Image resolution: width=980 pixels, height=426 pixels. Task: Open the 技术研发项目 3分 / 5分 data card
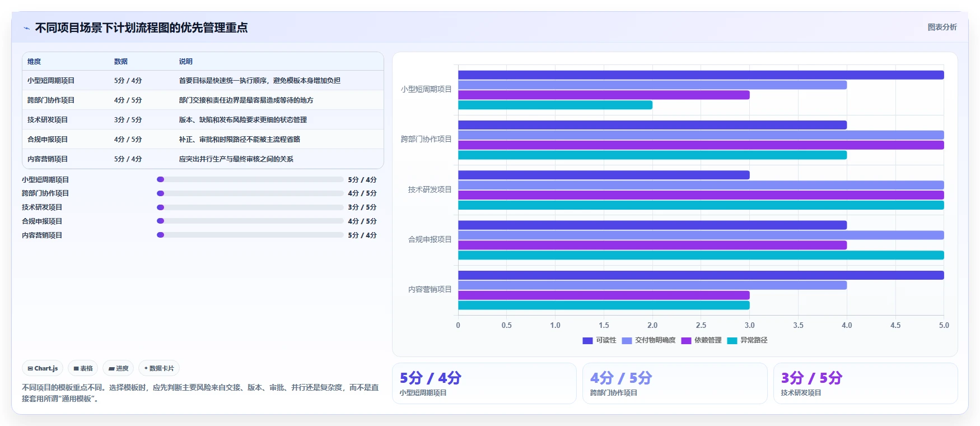pos(866,383)
